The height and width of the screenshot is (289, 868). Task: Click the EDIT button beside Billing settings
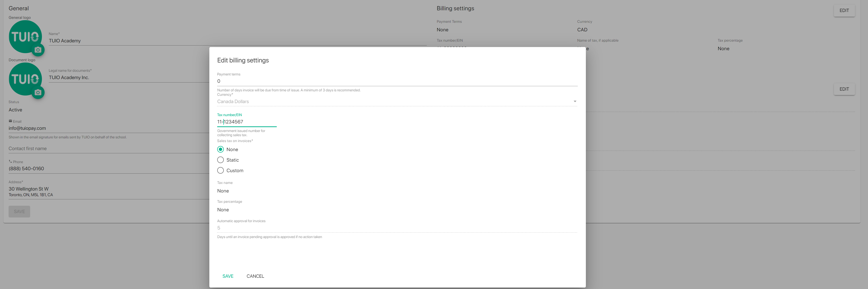tap(844, 11)
